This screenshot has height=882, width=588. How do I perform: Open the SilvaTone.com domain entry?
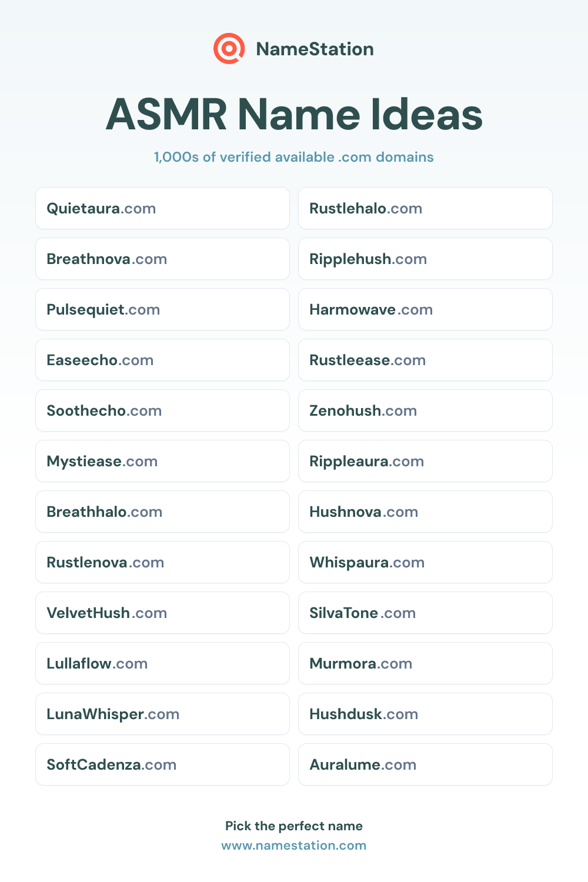[425, 613]
